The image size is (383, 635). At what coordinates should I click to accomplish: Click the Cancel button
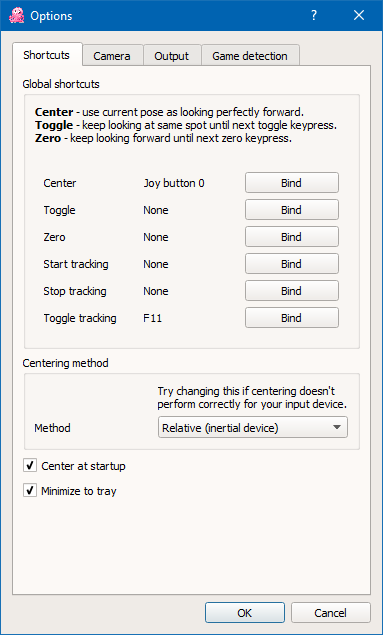coord(331,613)
